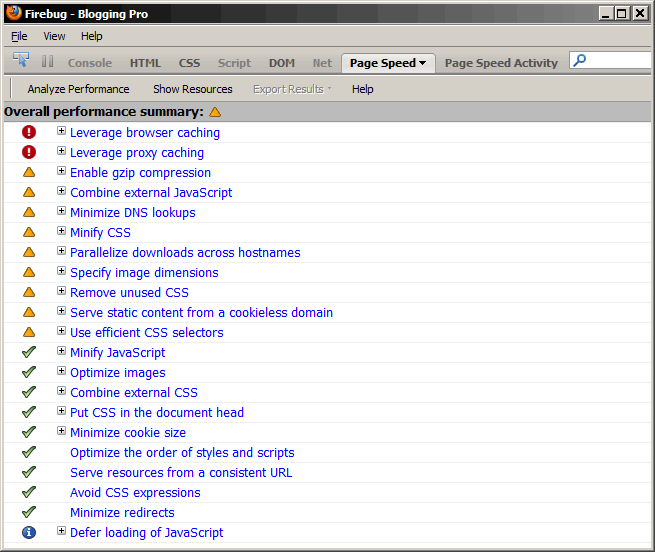Click warning triangle beside Combine external JavaScript

pyautogui.click(x=29, y=192)
